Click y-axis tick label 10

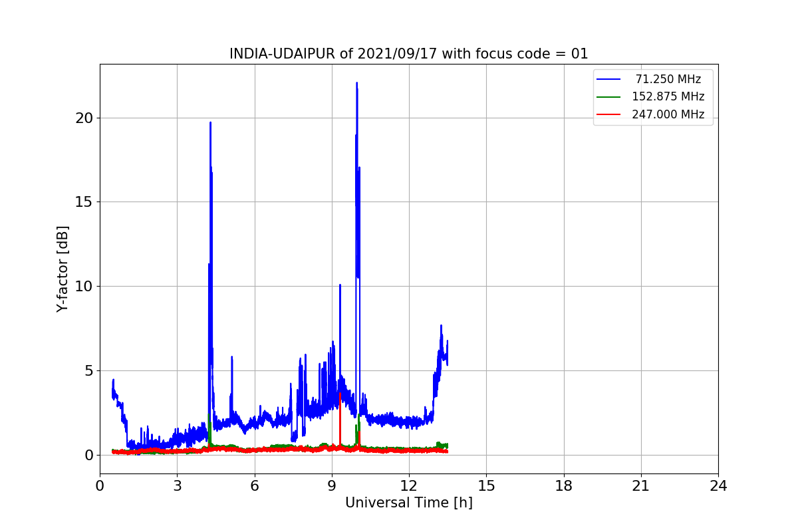[x=84, y=287]
